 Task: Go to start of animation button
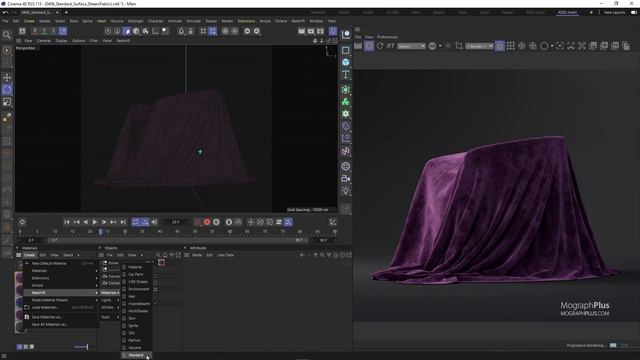[x=67, y=222]
